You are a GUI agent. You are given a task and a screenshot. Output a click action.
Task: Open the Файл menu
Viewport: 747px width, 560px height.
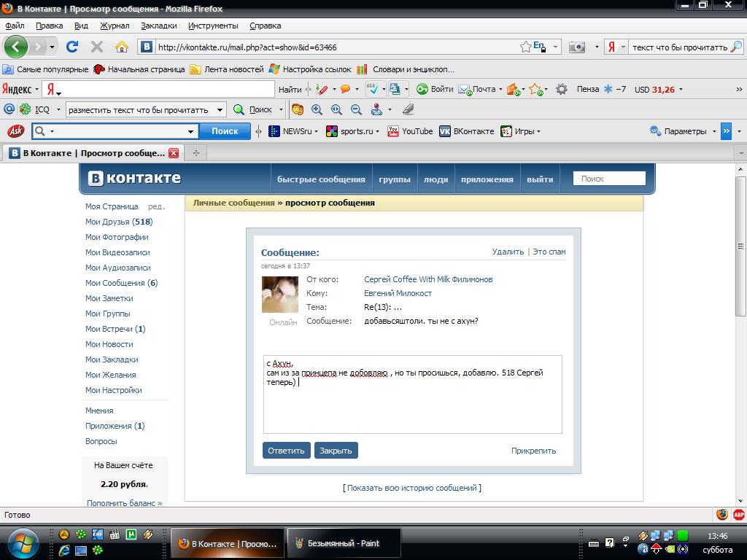point(15,26)
